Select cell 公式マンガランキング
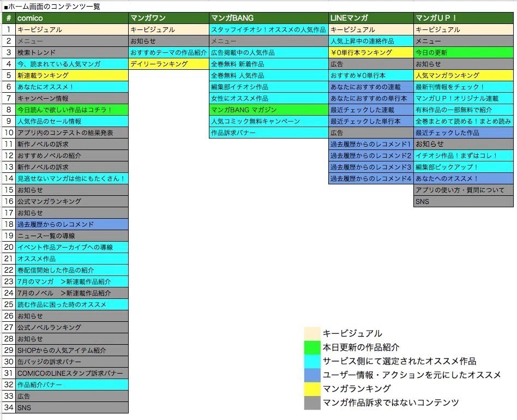Viewport: 517px width, 420px height. [x=72, y=201]
